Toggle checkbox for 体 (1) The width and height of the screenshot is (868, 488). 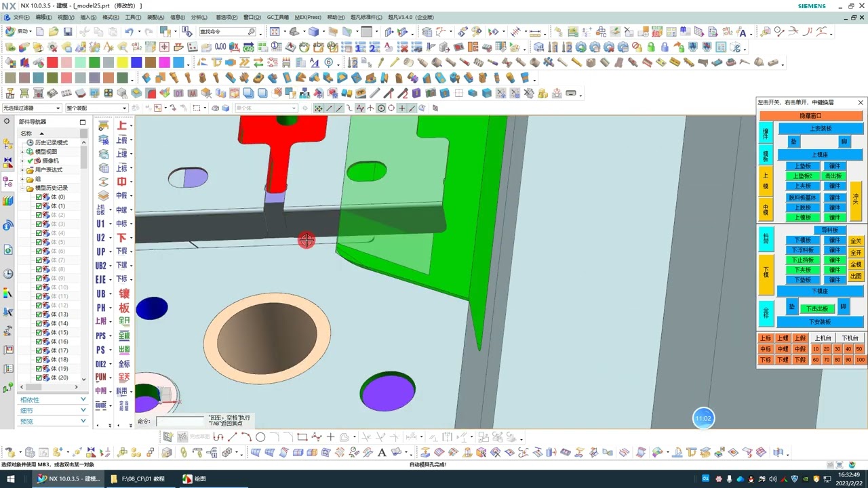click(x=39, y=206)
